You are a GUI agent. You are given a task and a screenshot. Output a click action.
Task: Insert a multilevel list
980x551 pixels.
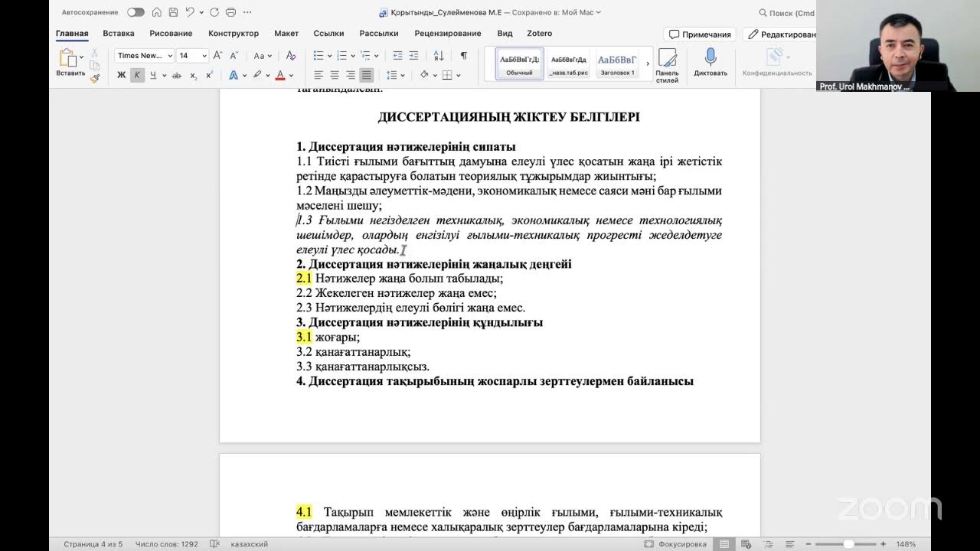(x=365, y=55)
